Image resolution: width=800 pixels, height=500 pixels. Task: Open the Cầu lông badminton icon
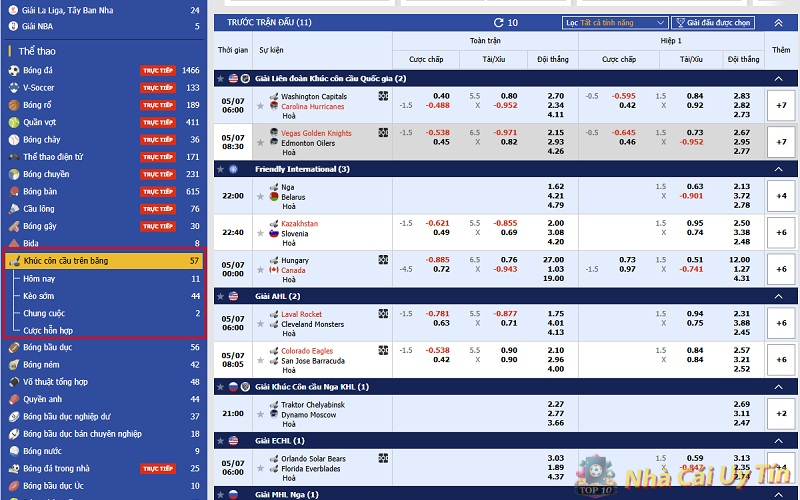click(x=14, y=209)
